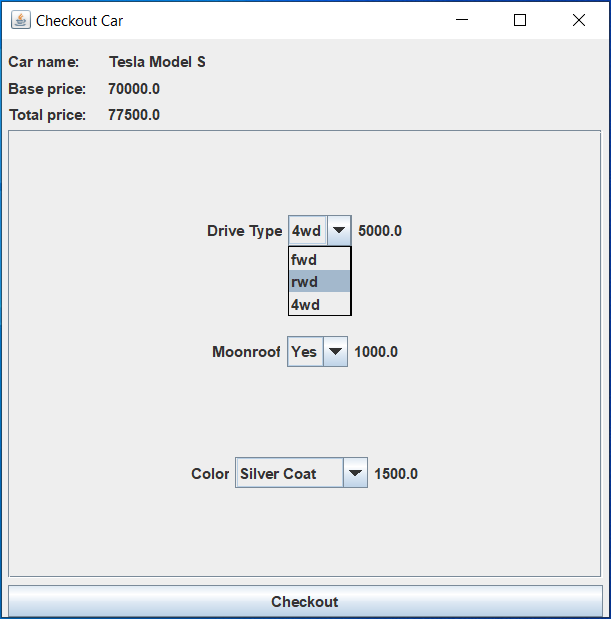This screenshot has width=611, height=619.
Task: Click the Checkout Car window title
Action: [x=79, y=21]
